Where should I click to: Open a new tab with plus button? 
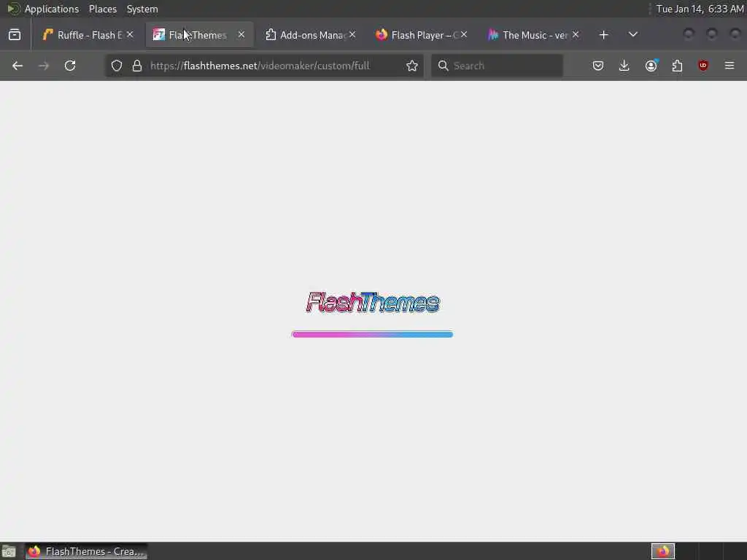click(603, 35)
